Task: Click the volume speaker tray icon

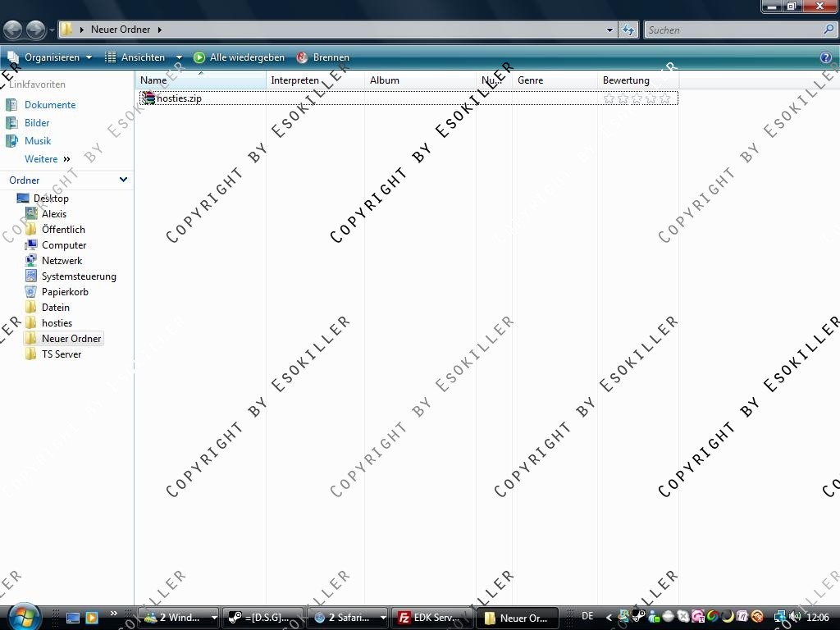Action: click(794, 617)
